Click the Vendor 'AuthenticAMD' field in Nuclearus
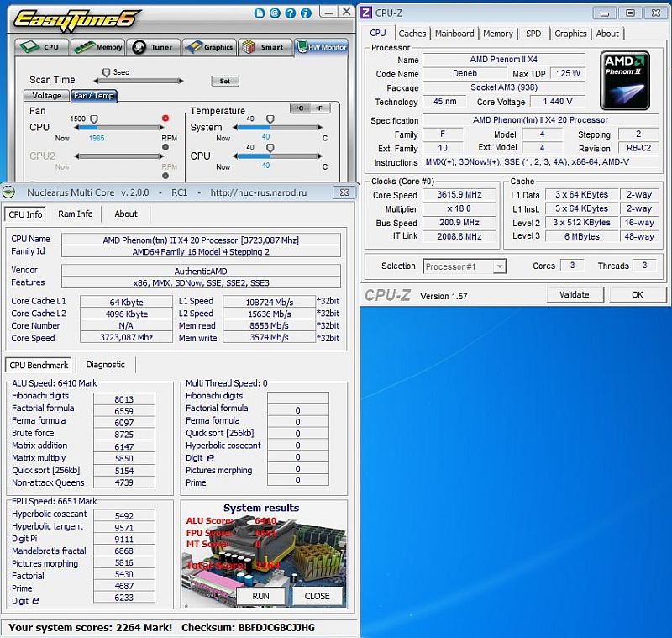The width and height of the screenshot is (672, 638). click(x=201, y=271)
